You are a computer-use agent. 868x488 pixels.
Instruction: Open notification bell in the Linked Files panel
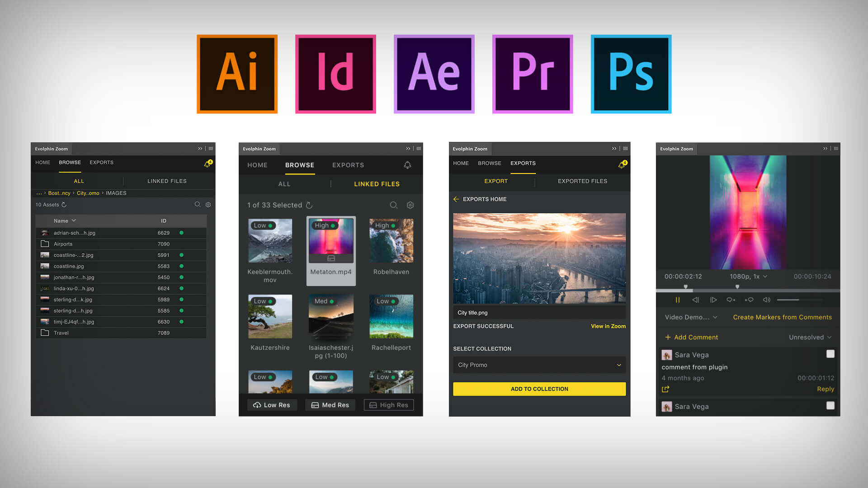pyautogui.click(x=407, y=165)
